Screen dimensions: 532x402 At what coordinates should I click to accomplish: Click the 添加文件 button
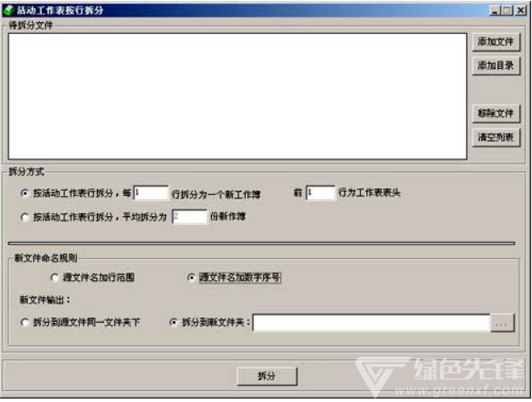click(x=495, y=42)
